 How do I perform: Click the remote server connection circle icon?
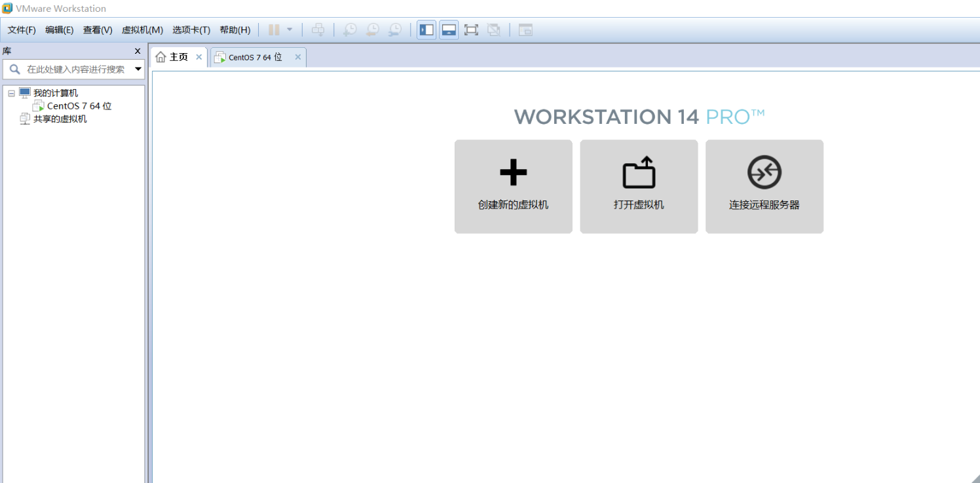[764, 172]
